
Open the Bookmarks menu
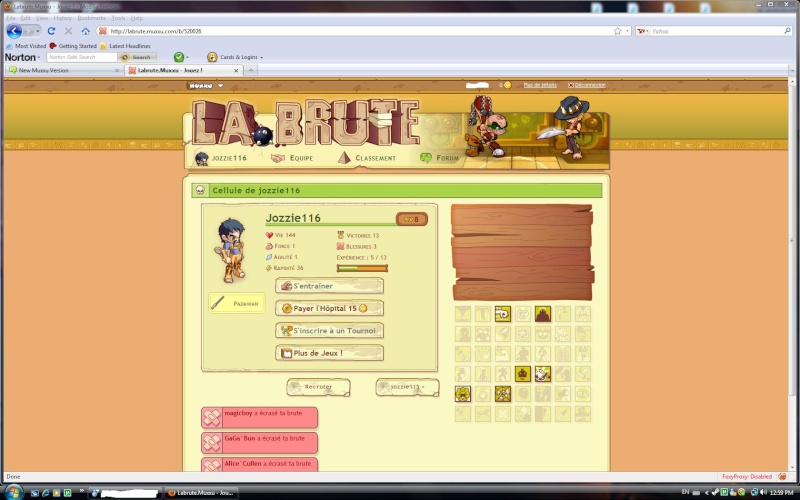92,18
